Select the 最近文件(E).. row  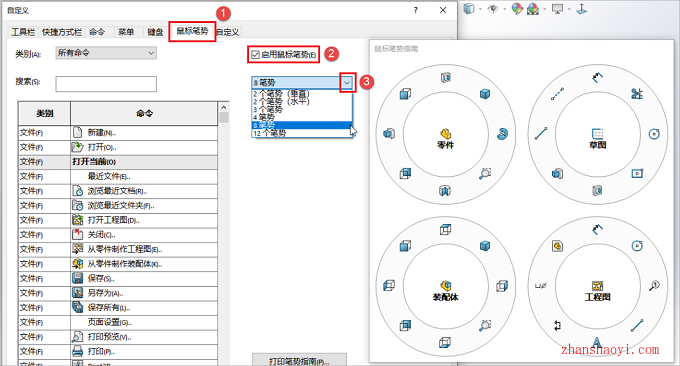tap(118, 176)
